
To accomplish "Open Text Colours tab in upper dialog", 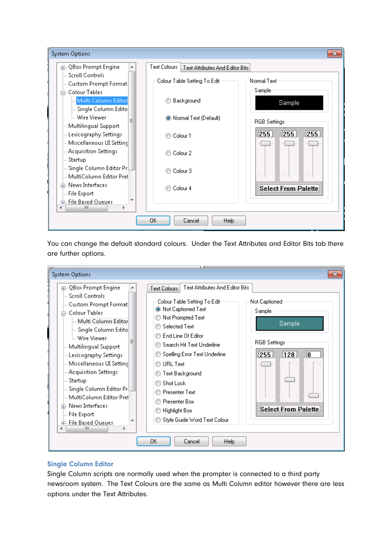I will coord(164,67).
